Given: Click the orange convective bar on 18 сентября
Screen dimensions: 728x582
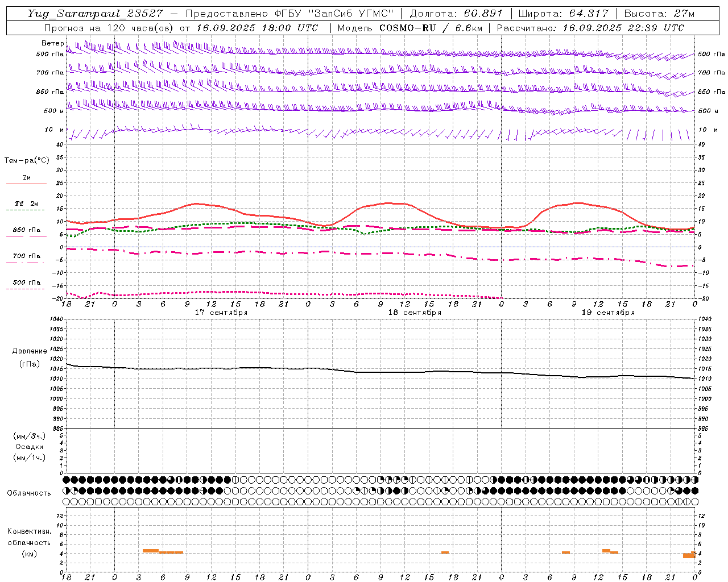Looking at the screenshot, I should coord(445,552).
